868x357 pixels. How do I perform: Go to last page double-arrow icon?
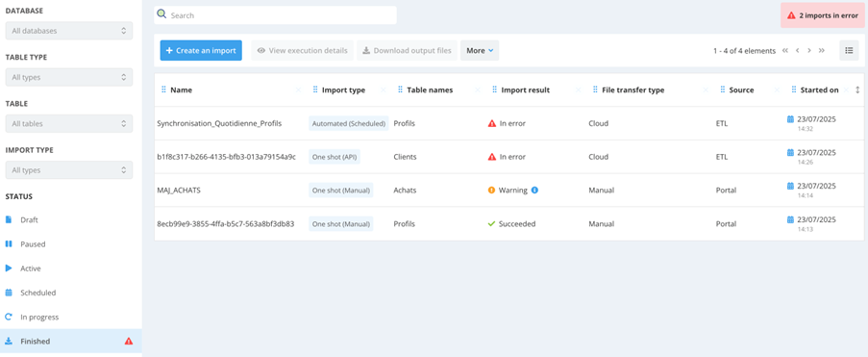tap(822, 50)
